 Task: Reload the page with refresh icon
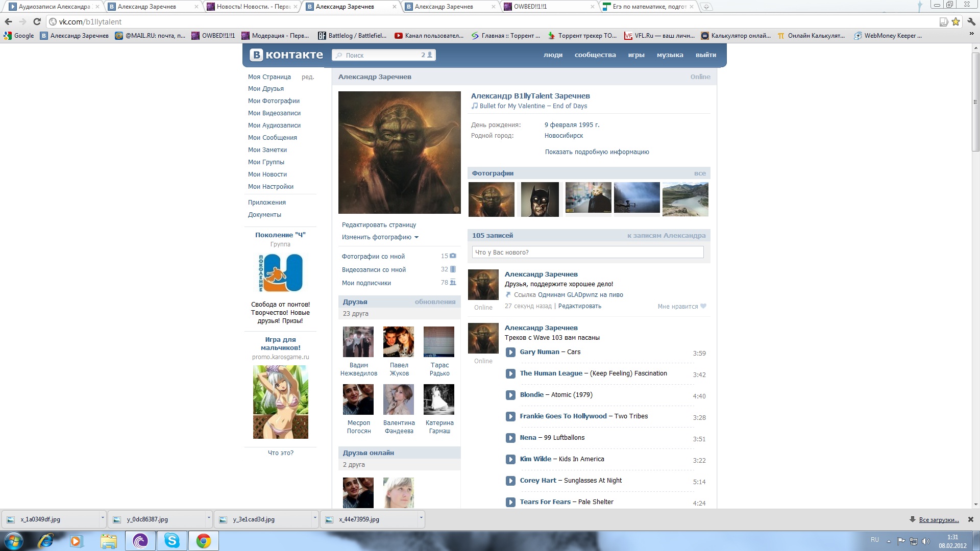37,22
